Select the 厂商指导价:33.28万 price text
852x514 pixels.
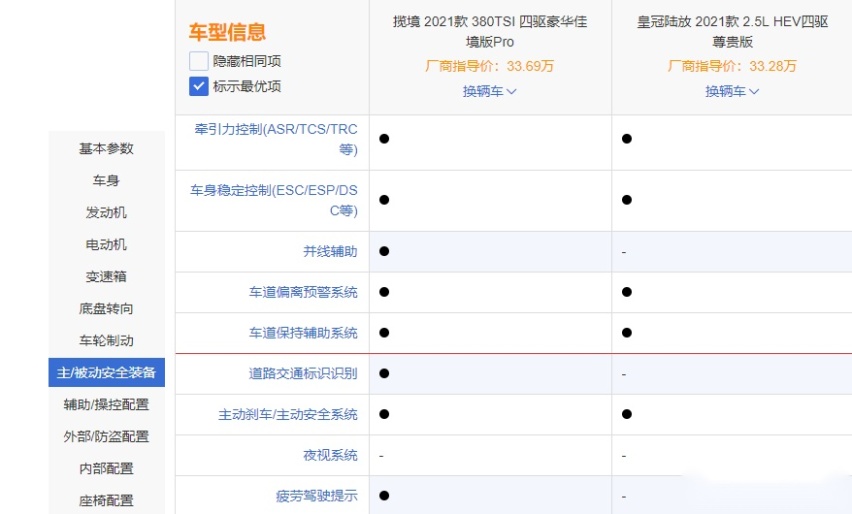pos(732,66)
